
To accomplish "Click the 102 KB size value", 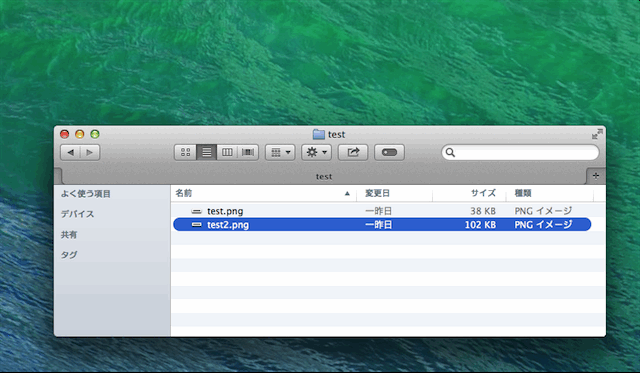I will (480, 224).
